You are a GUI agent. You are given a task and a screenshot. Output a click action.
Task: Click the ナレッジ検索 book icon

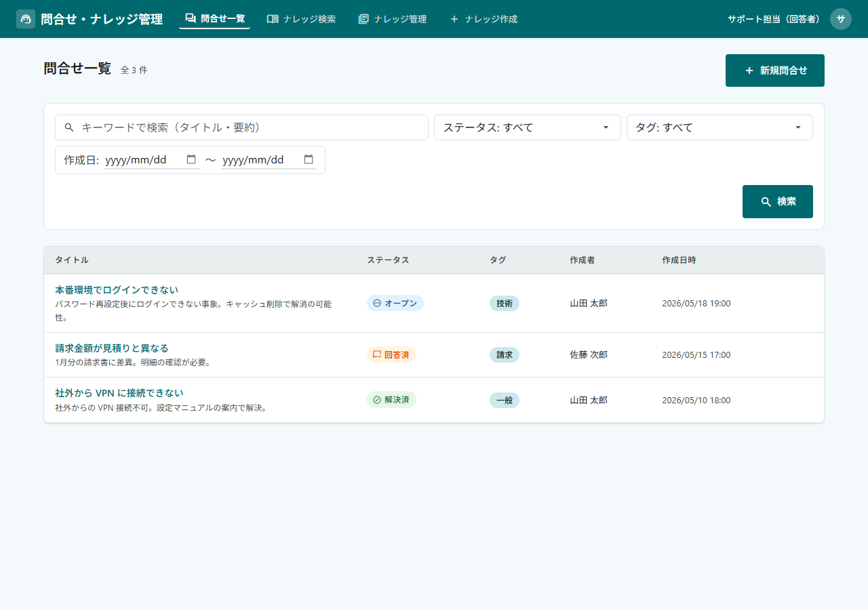[273, 19]
